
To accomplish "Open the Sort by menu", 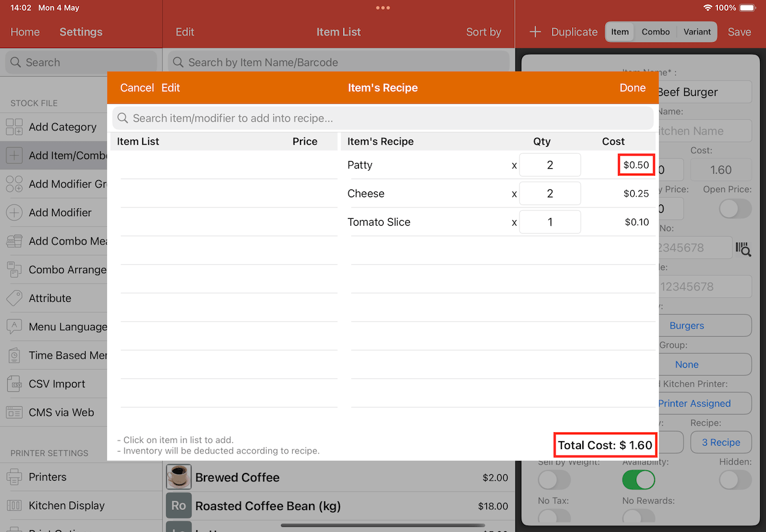I will click(x=483, y=32).
